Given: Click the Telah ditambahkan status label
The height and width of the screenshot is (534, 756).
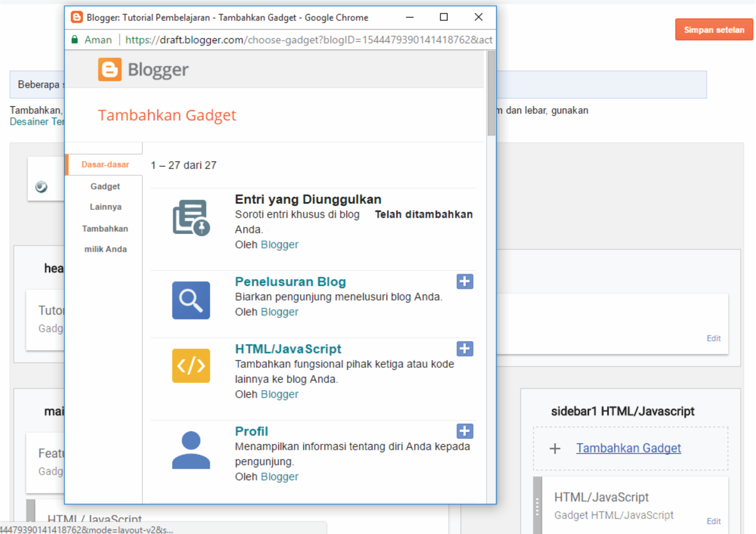Looking at the screenshot, I should click(424, 214).
